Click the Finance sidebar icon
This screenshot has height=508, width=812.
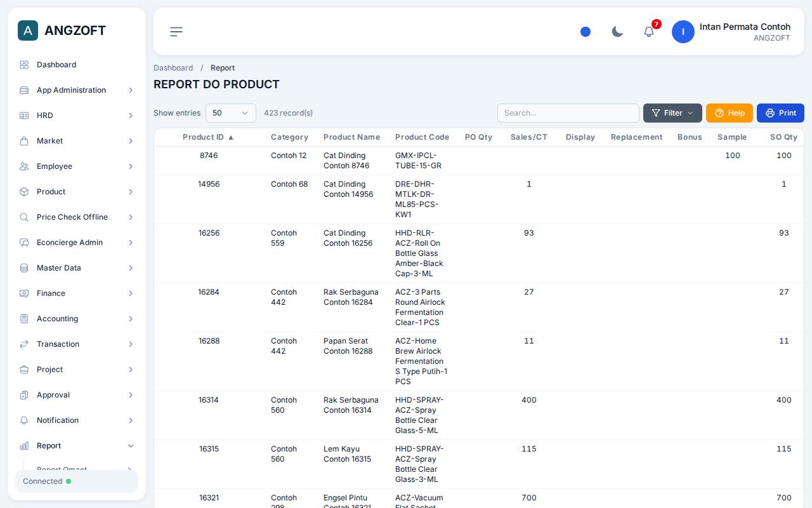(24, 293)
